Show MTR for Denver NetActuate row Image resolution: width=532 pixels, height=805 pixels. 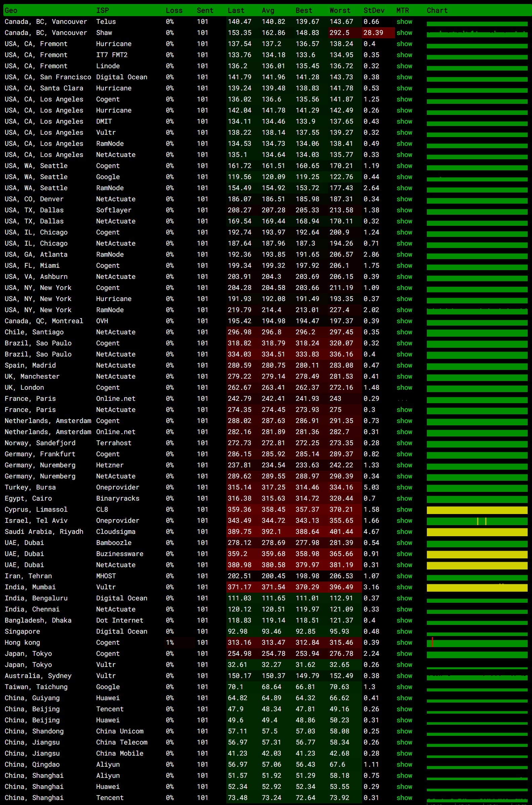click(x=404, y=199)
